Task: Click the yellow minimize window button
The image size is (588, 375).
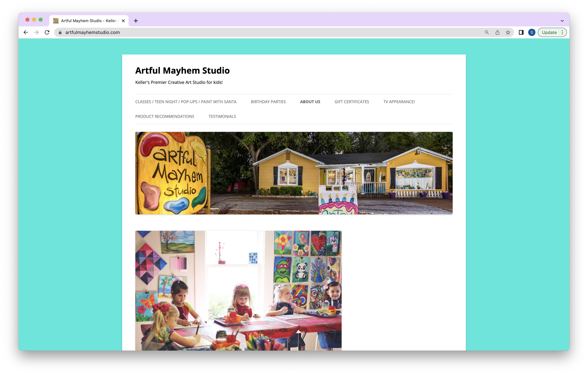Action: 34,20
